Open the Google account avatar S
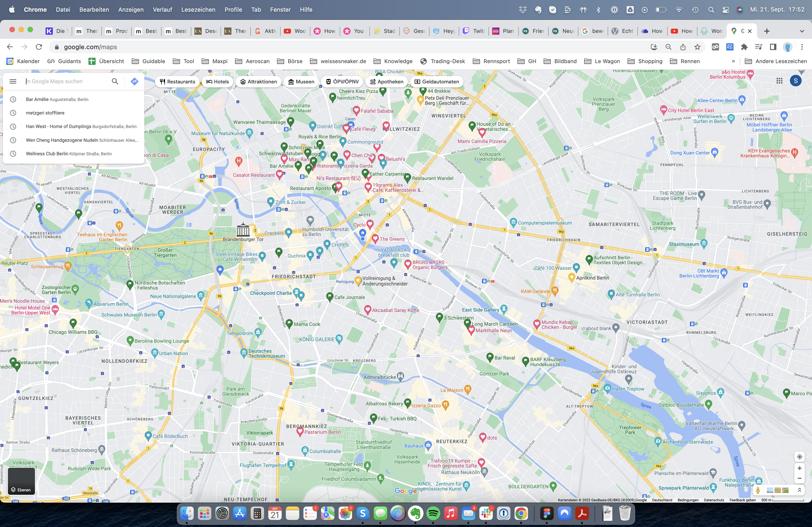 [x=796, y=81]
